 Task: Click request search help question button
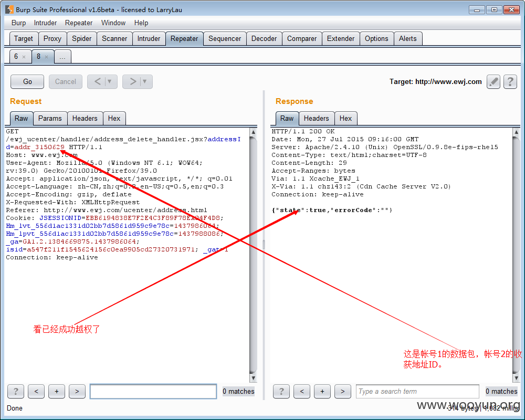tap(16, 391)
